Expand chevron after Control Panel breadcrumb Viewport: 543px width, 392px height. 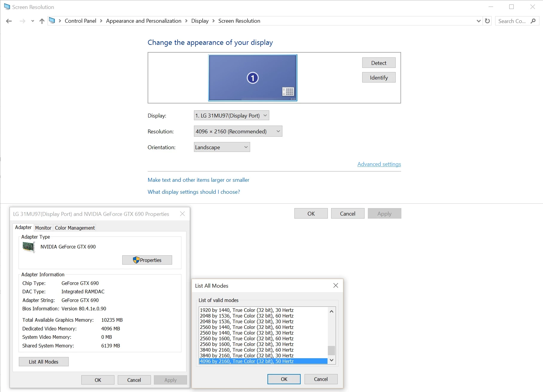101,21
